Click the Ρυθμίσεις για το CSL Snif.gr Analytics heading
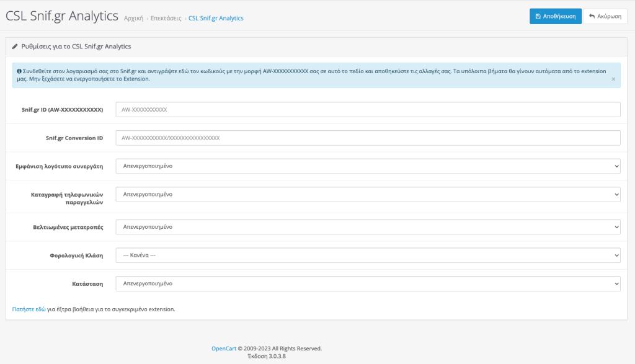 76,47
